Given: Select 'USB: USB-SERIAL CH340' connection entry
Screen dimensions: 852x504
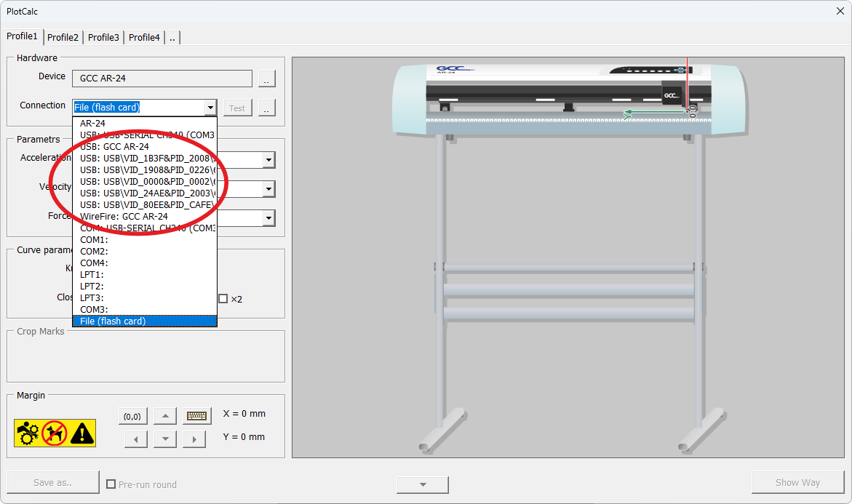Looking at the screenshot, I should [x=145, y=135].
